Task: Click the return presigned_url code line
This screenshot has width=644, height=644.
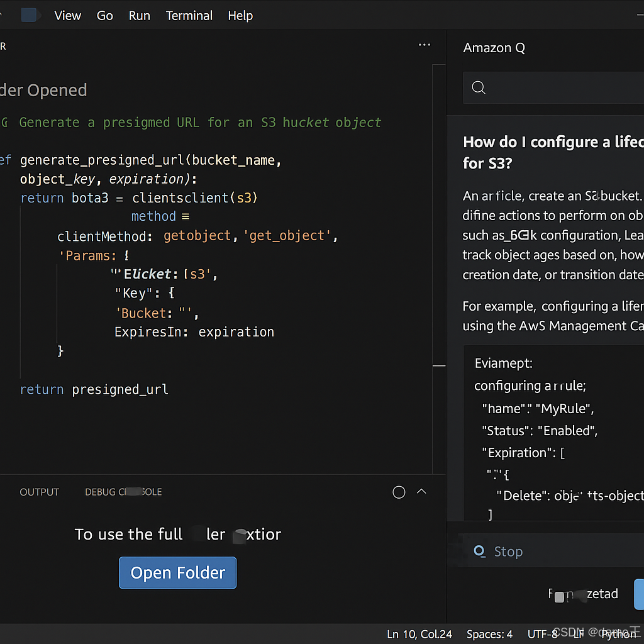Action: point(94,389)
